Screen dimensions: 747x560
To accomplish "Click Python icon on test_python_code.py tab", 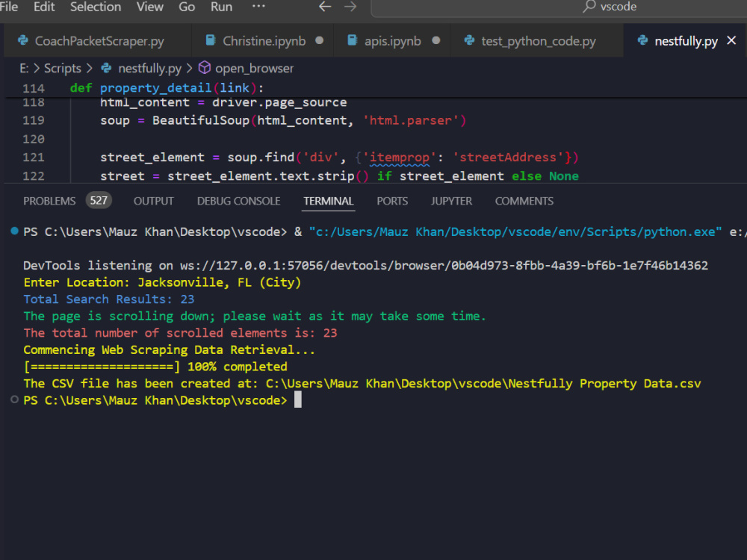I will [x=469, y=40].
